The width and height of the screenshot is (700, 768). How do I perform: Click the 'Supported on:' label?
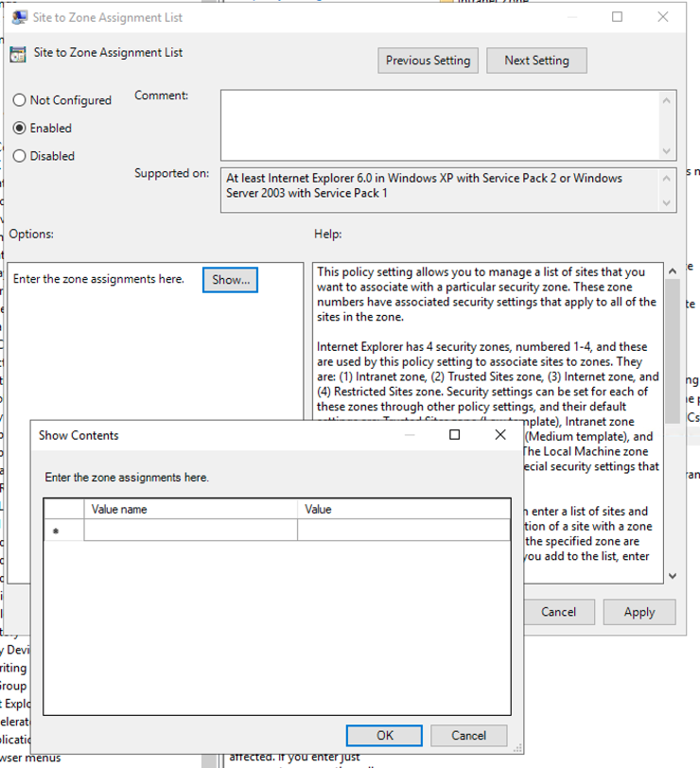click(x=171, y=173)
